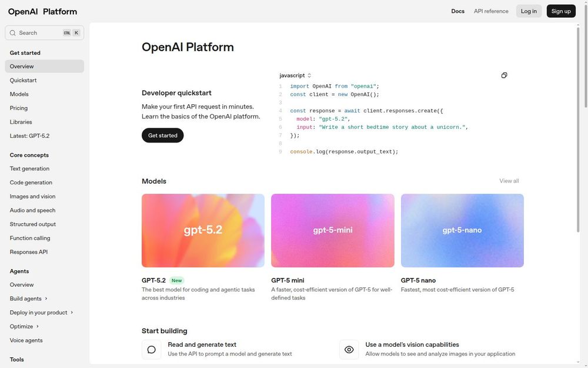Image resolution: width=588 pixels, height=368 pixels.
Task: Click the magnifier icon in search box
Action: click(13, 33)
